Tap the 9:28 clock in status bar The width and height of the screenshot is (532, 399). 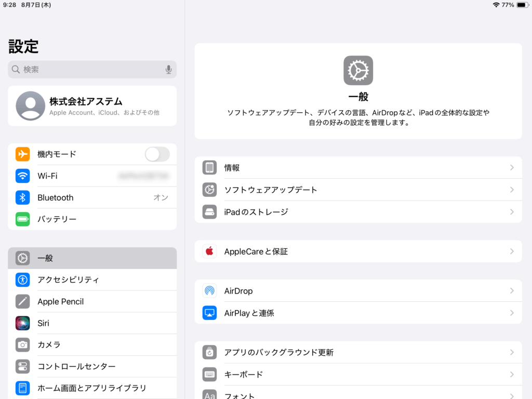tap(9, 5)
